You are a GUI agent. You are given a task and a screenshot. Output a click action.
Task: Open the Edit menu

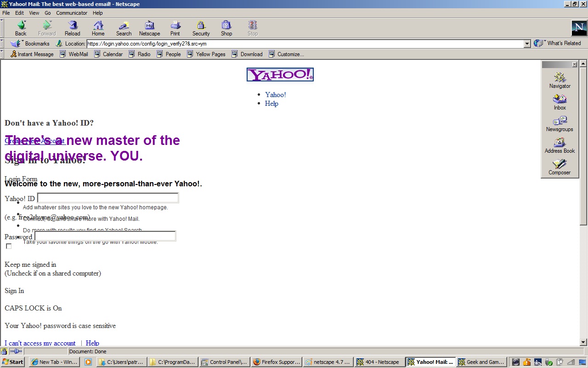click(19, 13)
